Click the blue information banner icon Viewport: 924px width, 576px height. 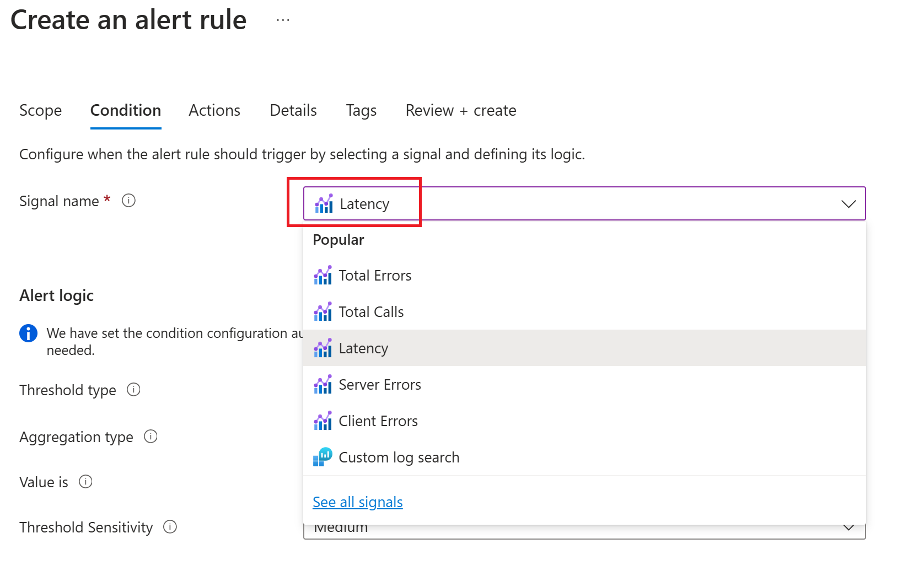tap(29, 333)
